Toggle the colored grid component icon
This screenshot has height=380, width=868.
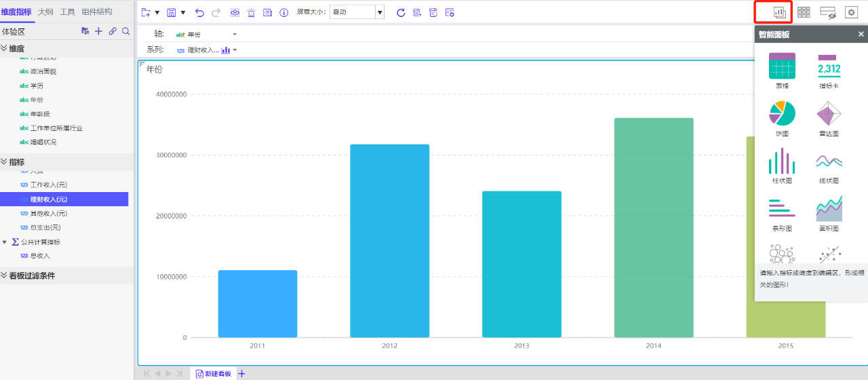804,12
